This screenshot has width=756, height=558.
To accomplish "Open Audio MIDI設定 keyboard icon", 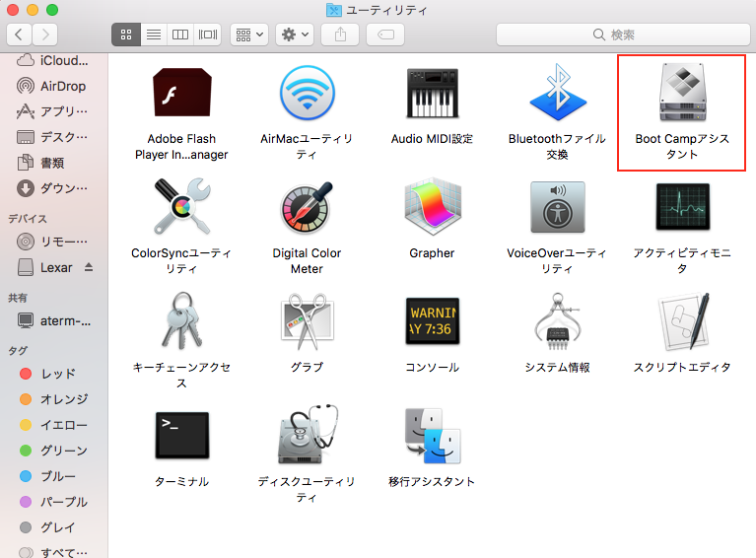I will (x=432, y=93).
